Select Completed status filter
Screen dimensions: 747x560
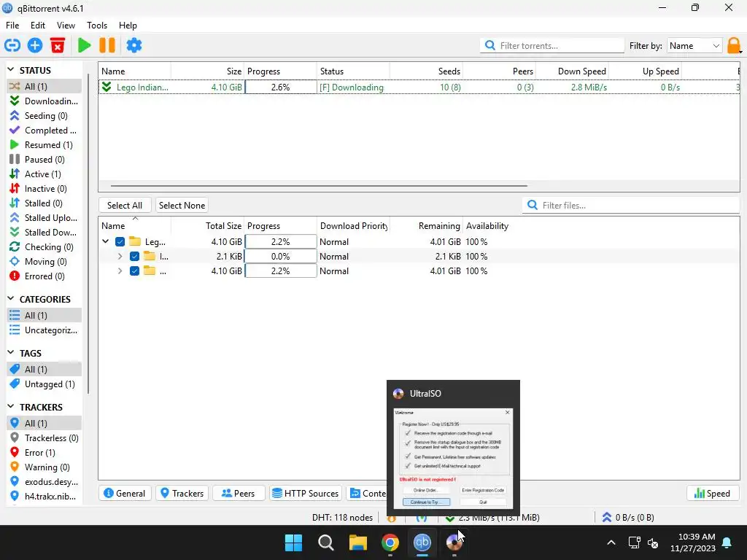[44, 130]
